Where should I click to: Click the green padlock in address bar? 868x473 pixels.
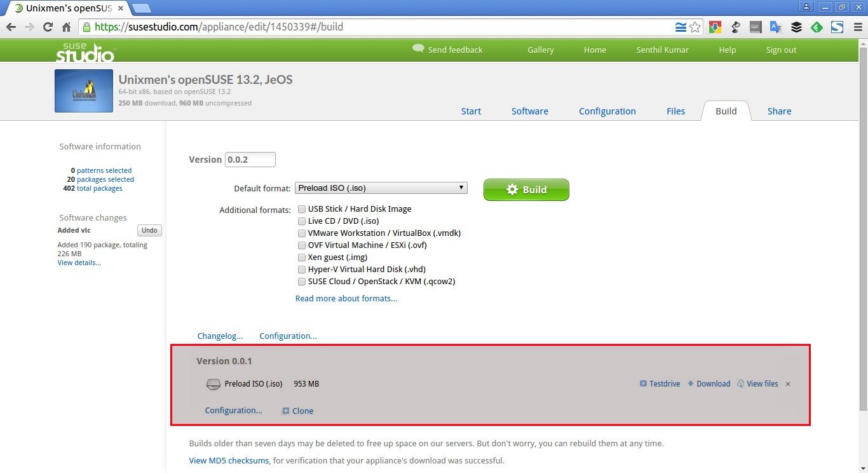click(x=87, y=27)
